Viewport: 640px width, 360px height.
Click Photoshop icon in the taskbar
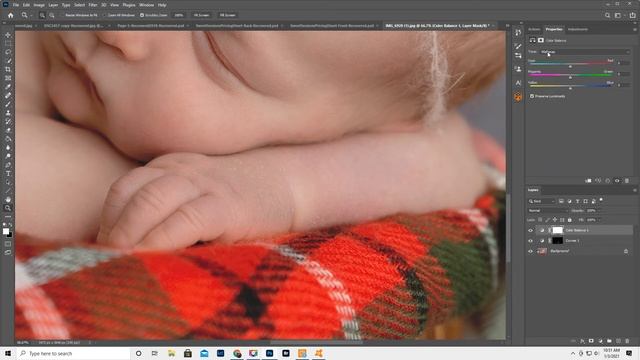[x=269, y=353]
